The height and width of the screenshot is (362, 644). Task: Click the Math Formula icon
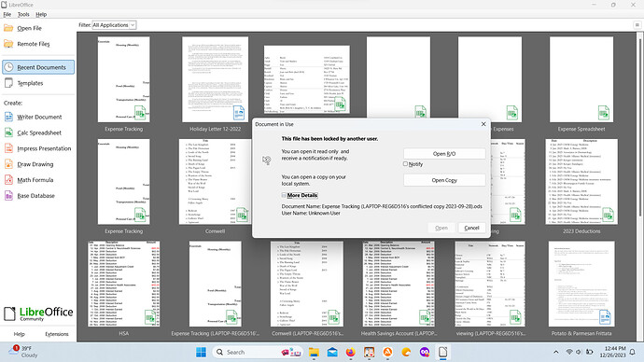tap(8, 180)
